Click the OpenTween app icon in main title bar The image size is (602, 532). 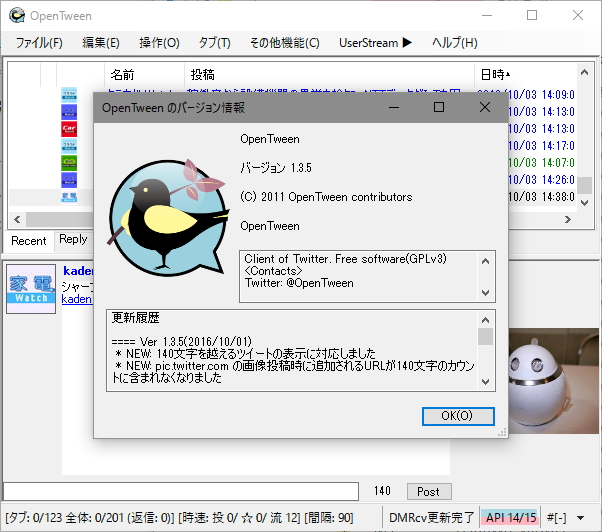point(17,15)
